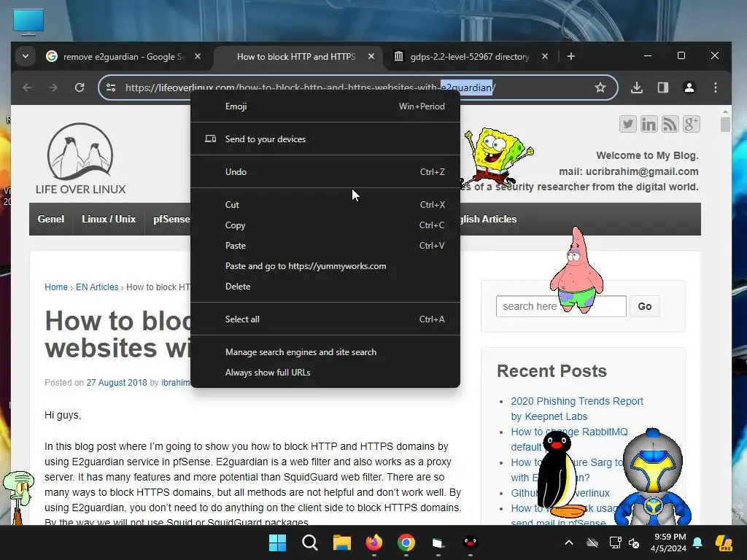Switch to the remove e2guardian Google tab
Viewport: 747px width, 560px height.
click(123, 57)
